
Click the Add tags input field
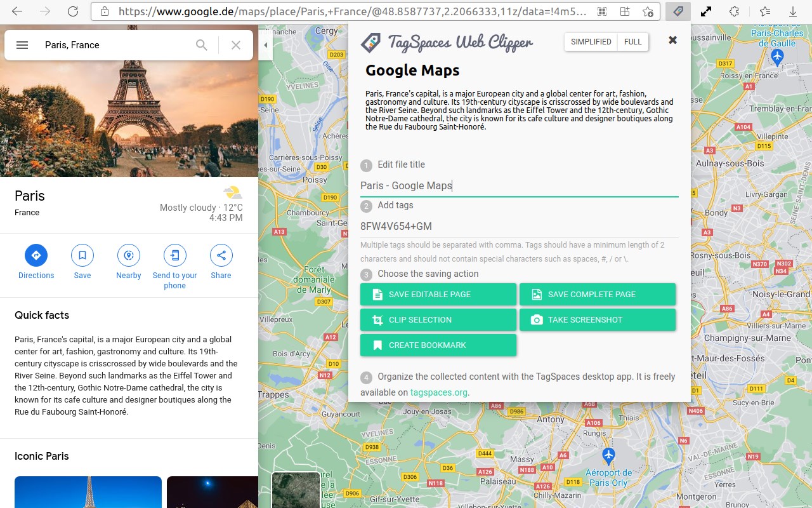point(520,226)
